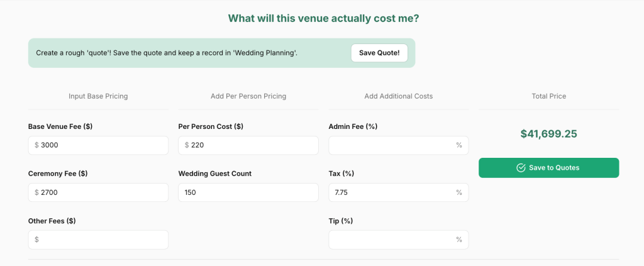Image resolution: width=644 pixels, height=266 pixels.
Task: Click the dollar sign in Ceremony Fee field
Action: click(x=37, y=192)
